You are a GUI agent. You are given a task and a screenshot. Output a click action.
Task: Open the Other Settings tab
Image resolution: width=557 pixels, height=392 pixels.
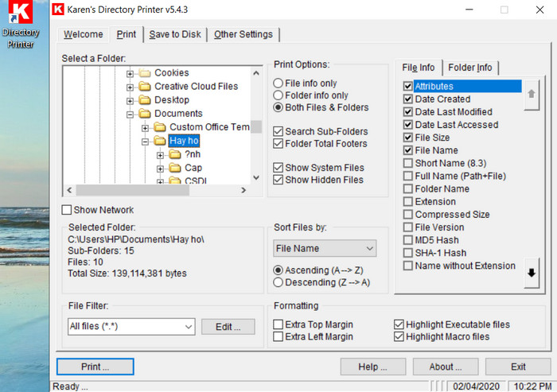point(243,34)
